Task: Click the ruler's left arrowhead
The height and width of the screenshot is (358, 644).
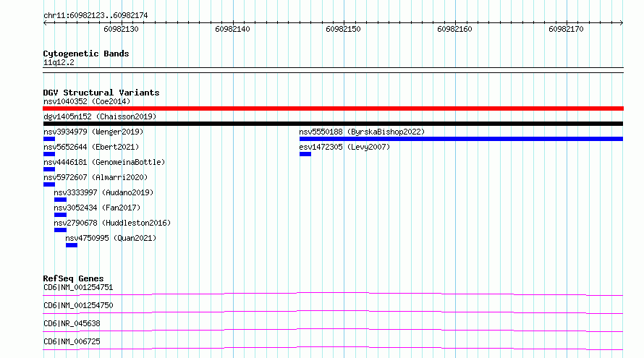Action: click(45, 23)
